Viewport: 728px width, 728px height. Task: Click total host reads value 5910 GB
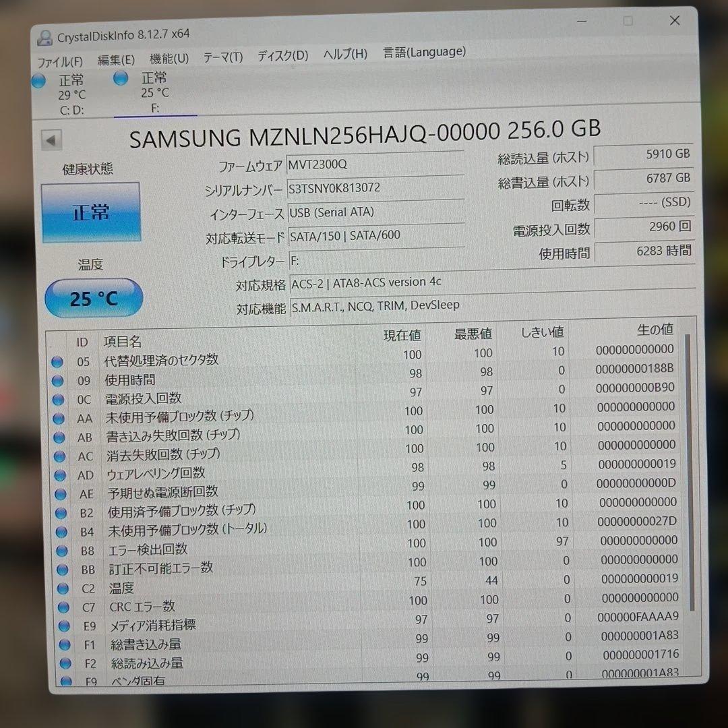click(x=644, y=154)
